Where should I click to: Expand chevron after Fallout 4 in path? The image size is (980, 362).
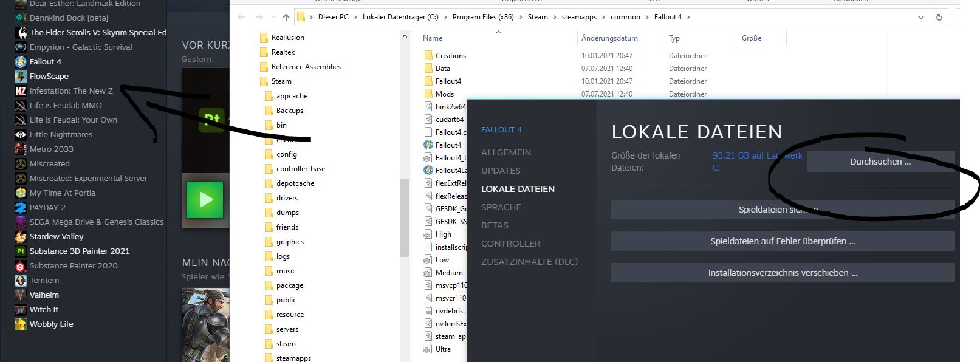[x=688, y=17]
